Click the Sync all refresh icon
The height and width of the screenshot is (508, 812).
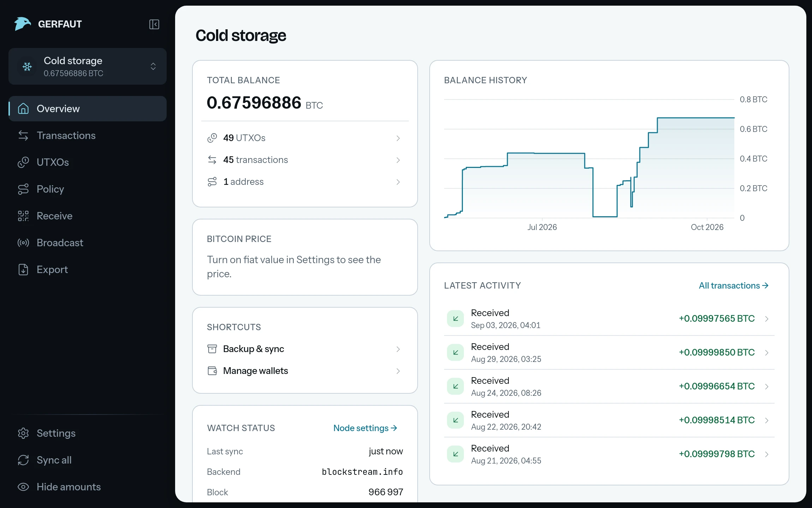[x=23, y=460]
